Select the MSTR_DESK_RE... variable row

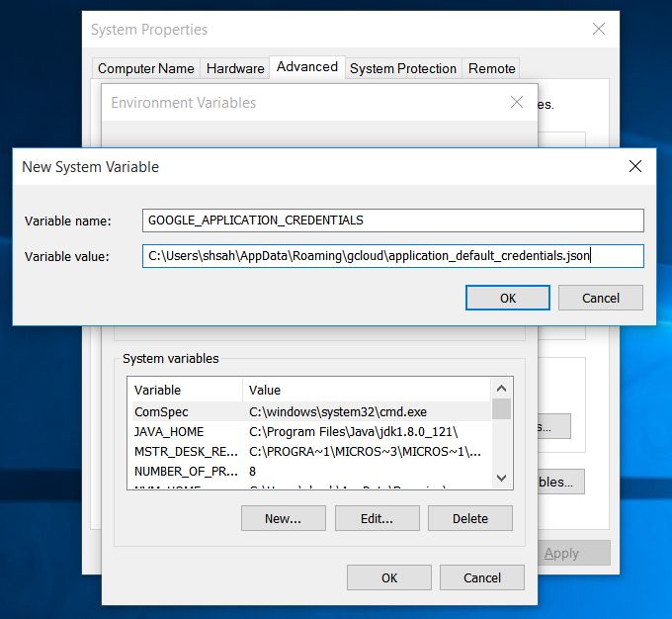[x=311, y=451]
